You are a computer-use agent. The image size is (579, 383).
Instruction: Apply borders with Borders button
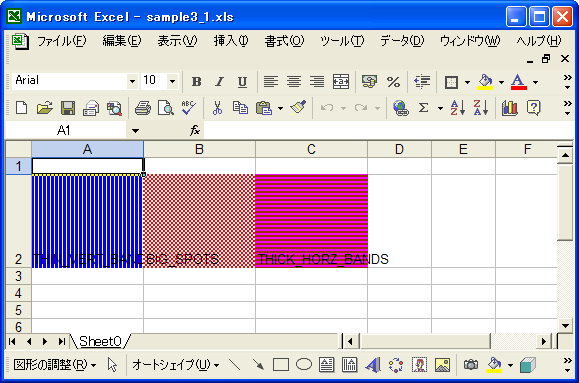tap(451, 82)
